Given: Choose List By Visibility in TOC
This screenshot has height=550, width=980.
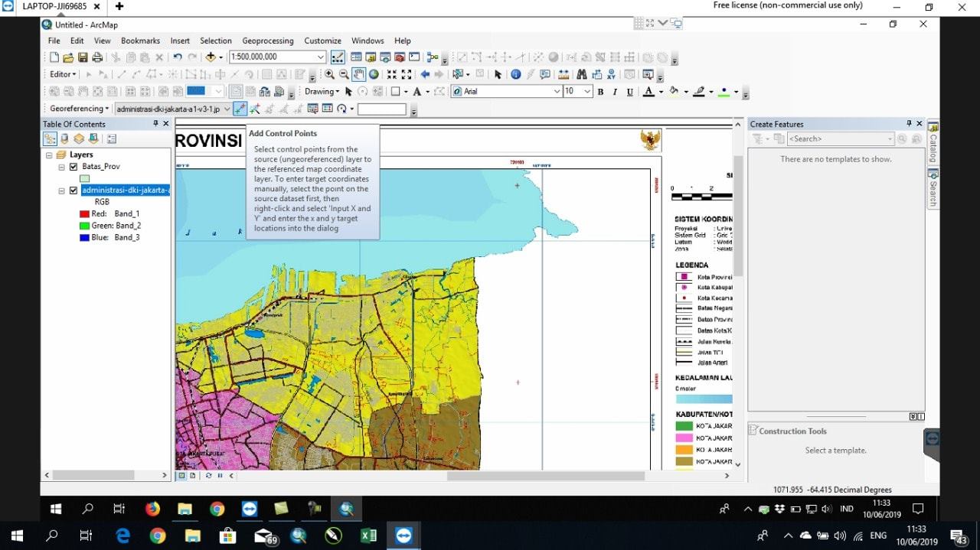Looking at the screenshot, I should 79,138.
